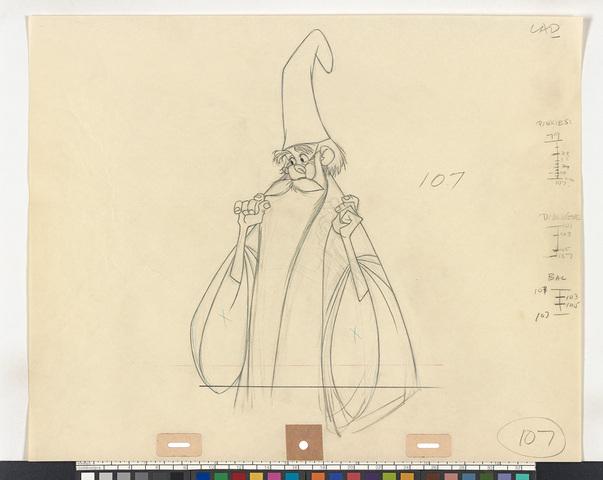
Task: Click the top right corner handwritten note
Action: pyautogui.click(x=544, y=31)
